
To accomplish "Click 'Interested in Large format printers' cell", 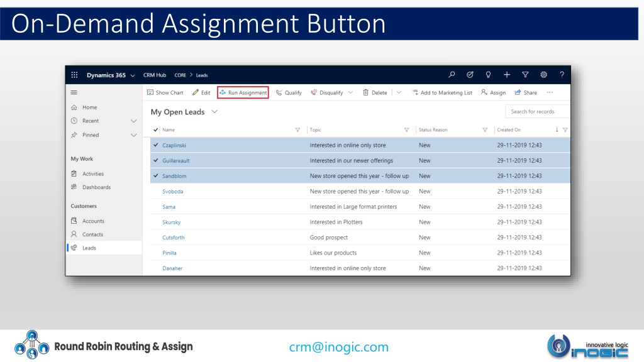I will click(x=353, y=207).
